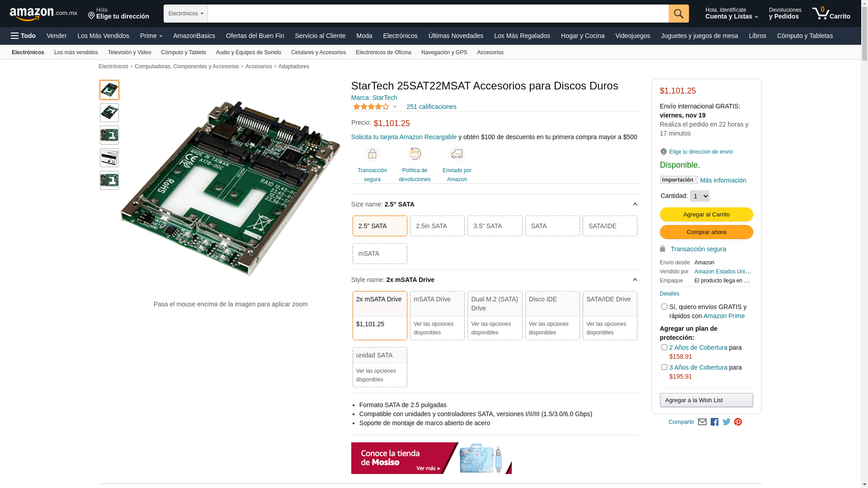Open the 251 calificaciones reviews link
The height and width of the screenshot is (488, 868).
(431, 107)
